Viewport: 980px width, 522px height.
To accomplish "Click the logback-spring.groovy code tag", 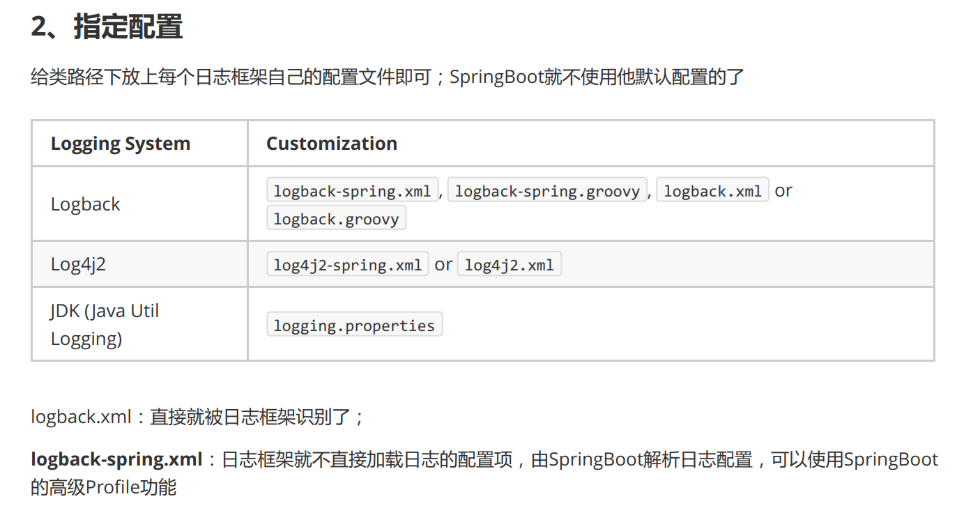I will (547, 190).
